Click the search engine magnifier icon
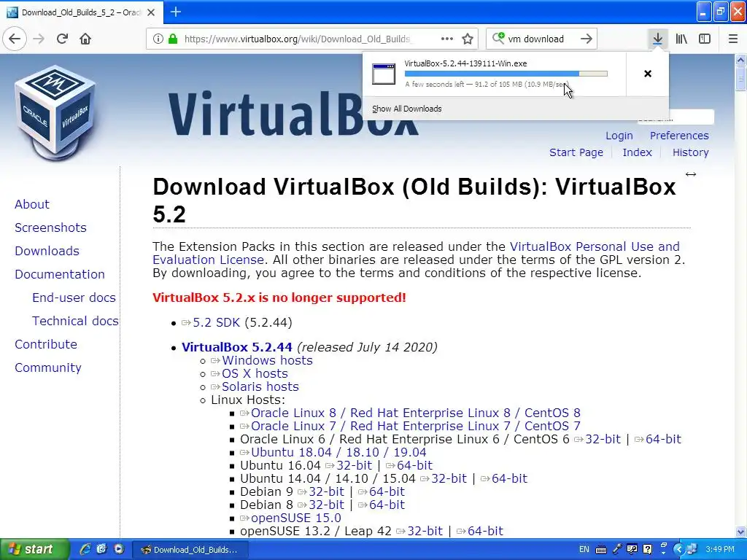The height and width of the screenshot is (560, 747). click(x=498, y=38)
